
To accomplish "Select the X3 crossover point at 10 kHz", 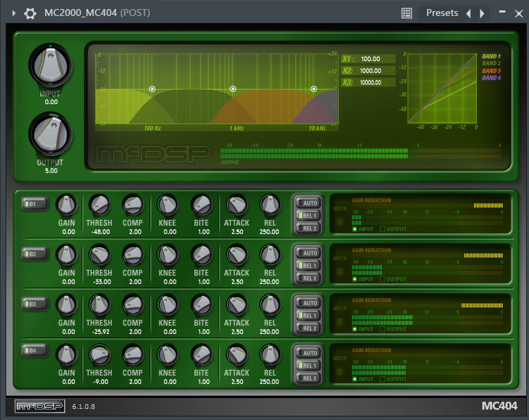I will tap(314, 89).
